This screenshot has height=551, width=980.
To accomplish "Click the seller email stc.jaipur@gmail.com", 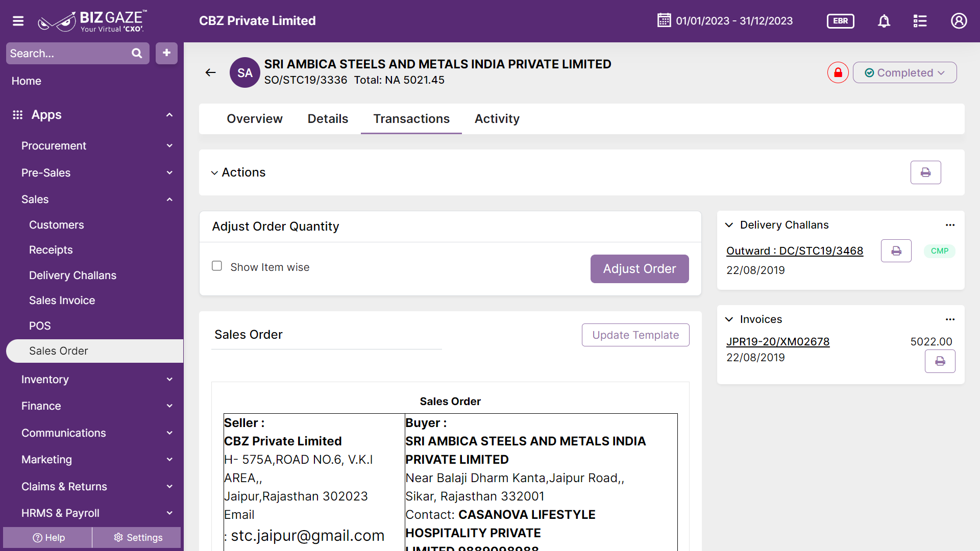I will click(x=307, y=536).
